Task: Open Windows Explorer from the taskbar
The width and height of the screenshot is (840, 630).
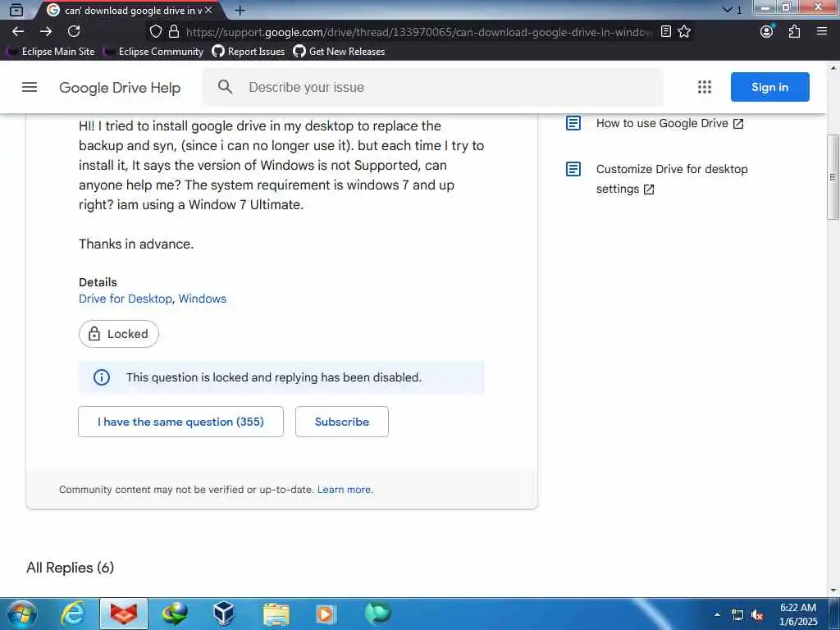Action: [x=276, y=614]
